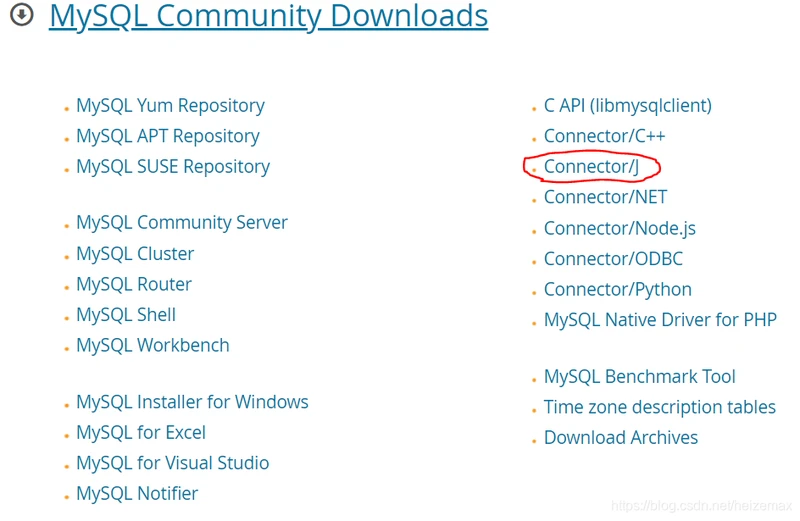Open MySQL for Excel link

click(141, 433)
